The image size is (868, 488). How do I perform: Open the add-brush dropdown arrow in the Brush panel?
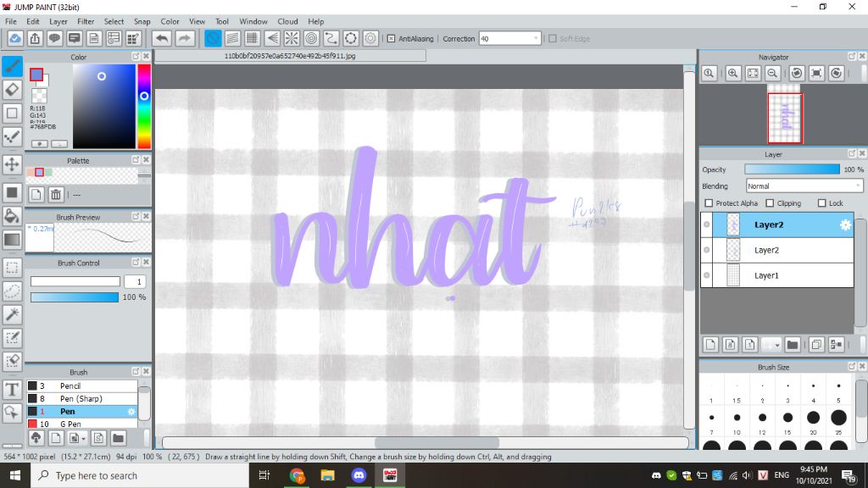(83, 439)
